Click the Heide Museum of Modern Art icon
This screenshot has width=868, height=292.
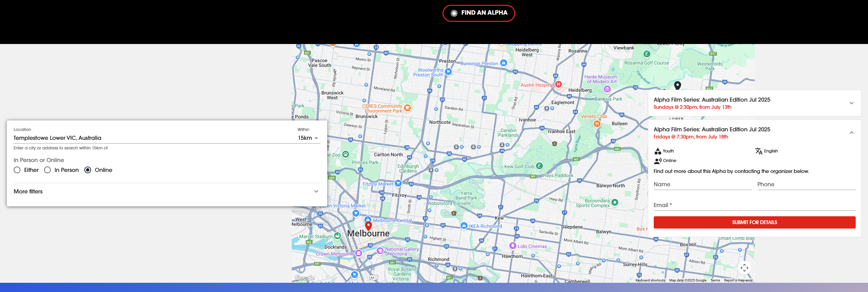[x=607, y=89]
